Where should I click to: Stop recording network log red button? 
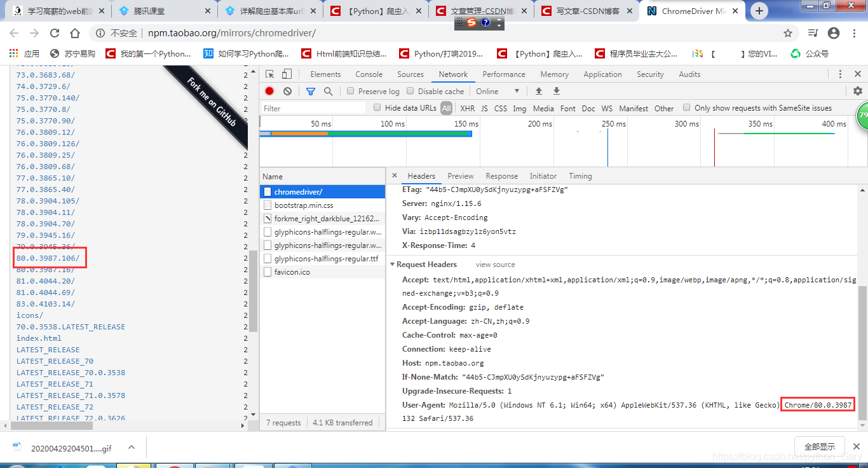coord(269,92)
